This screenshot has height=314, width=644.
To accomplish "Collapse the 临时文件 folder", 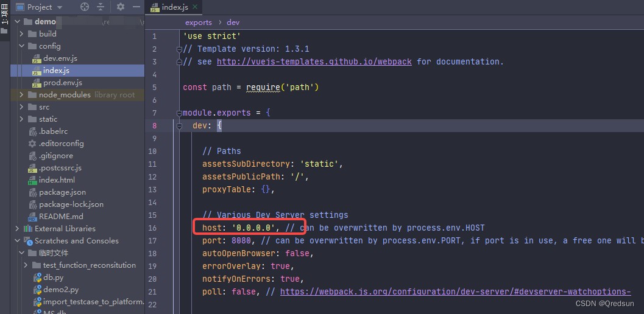I will (x=22, y=253).
